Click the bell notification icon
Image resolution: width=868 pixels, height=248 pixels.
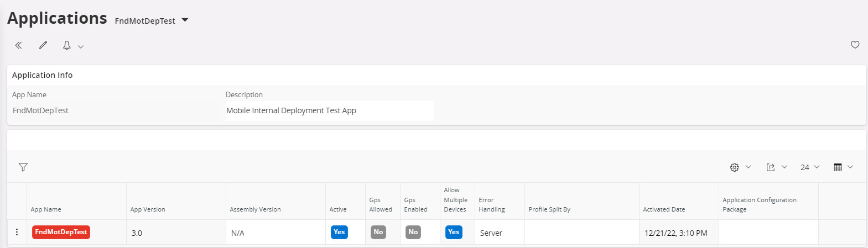click(66, 45)
